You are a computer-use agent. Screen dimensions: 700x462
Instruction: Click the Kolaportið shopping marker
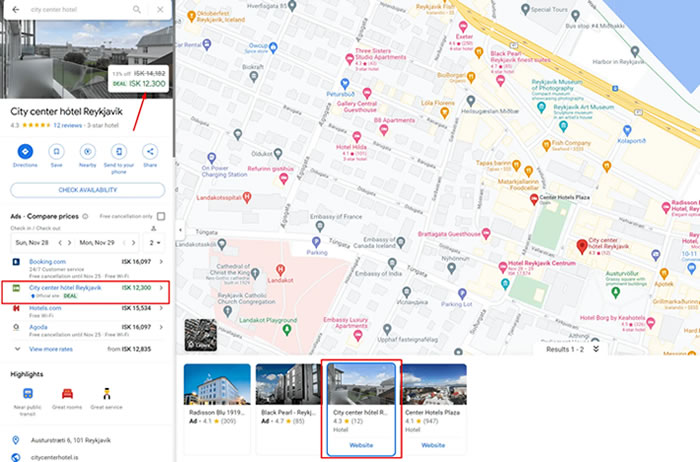click(627, 130)
